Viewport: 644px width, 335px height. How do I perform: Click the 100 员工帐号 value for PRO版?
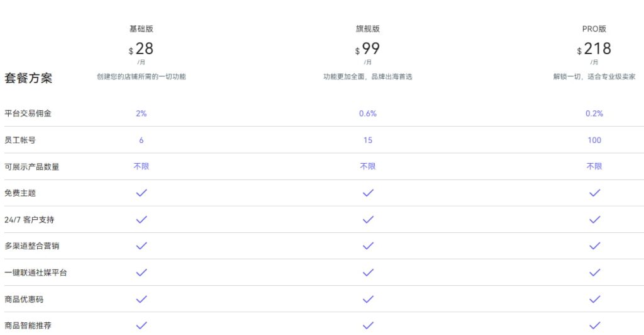click(x=594, y=140)
